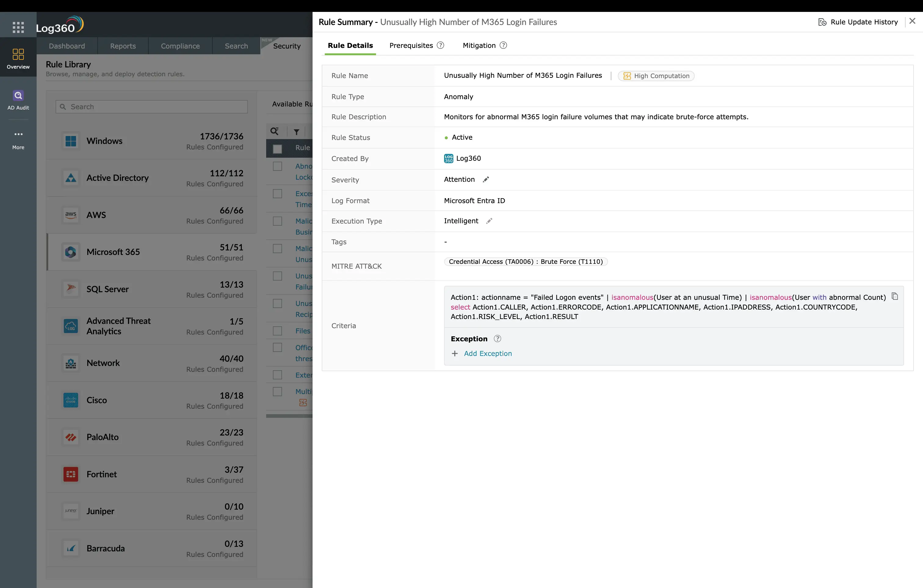Click the Exception help question icon
This screenshot has height=588, width=923.
[498, 339]
